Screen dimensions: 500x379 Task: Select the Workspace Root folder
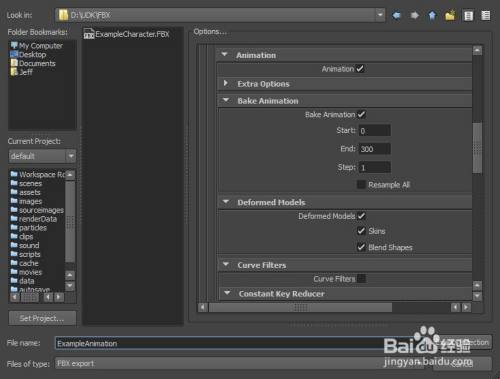pos(38,174)
